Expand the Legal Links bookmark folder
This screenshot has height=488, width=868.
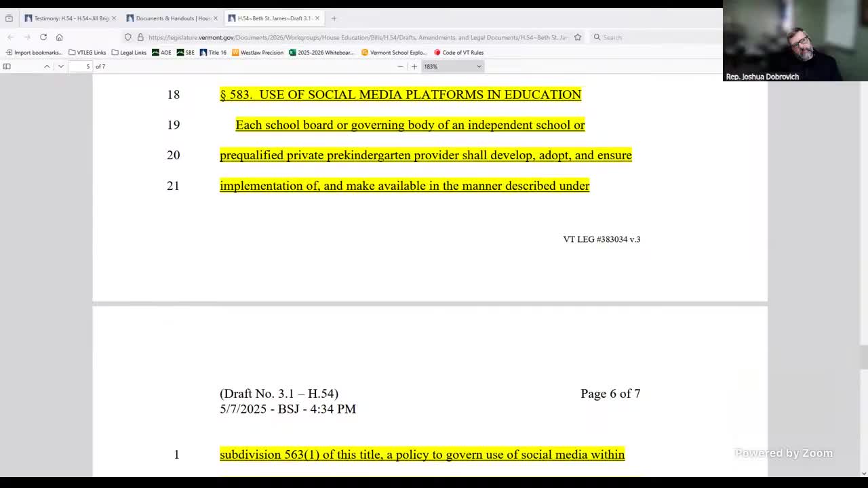[x=129, y=52]
